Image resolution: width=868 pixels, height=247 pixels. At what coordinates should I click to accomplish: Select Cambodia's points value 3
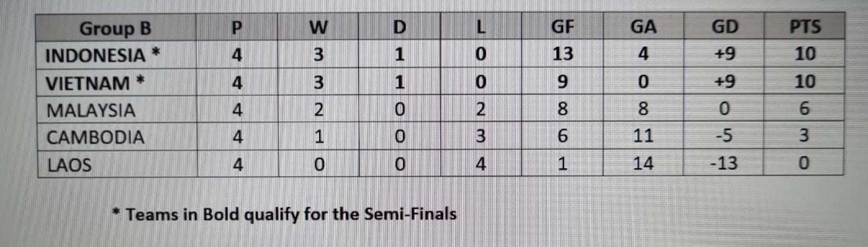tap(804, 135)
